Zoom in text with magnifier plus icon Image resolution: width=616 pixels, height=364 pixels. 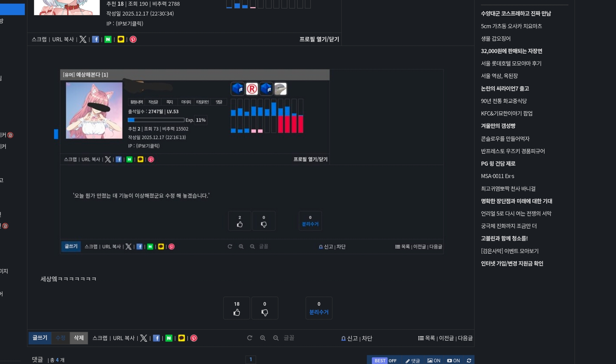[263, 338]
